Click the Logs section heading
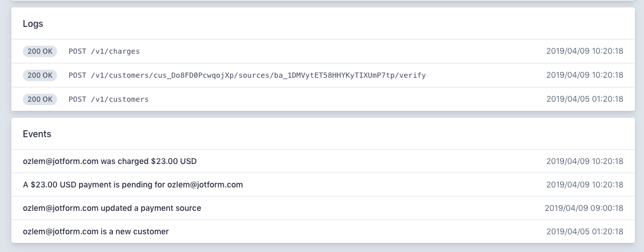The image size is (644, 252). (x=33, y=24)
